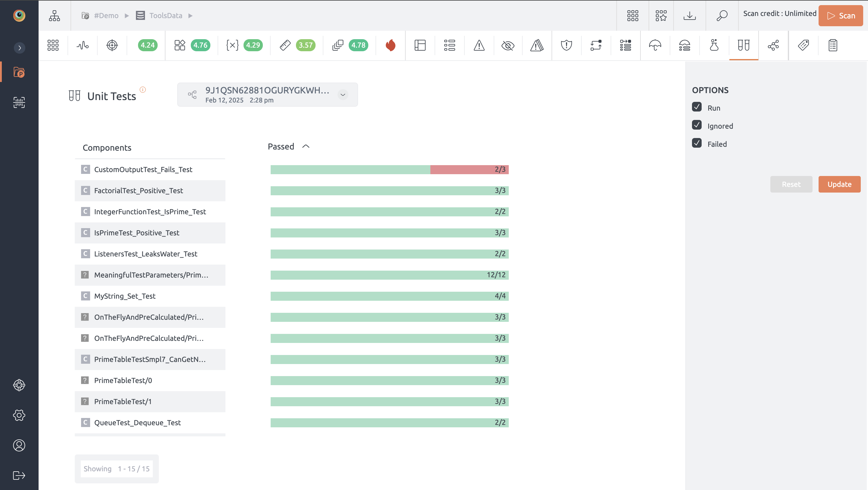
Task: Go to ToolsData breadcrumb
Action: (x=165, y=15)
